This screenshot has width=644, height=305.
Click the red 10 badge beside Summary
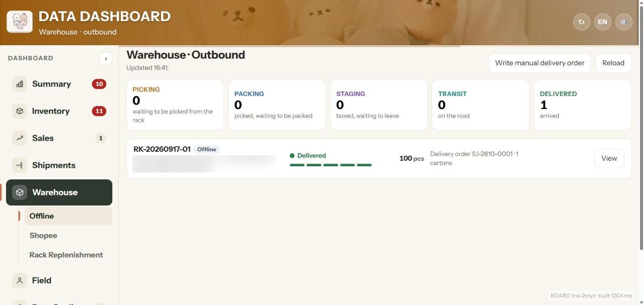[x=99, y=84]
